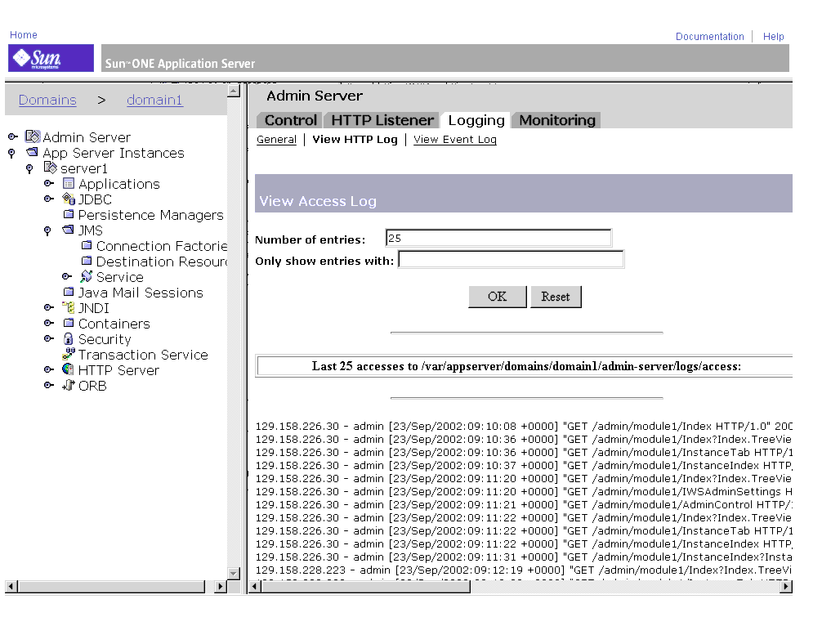
Task: Expand the Containers tree node
Action: (x=49, y=323)
